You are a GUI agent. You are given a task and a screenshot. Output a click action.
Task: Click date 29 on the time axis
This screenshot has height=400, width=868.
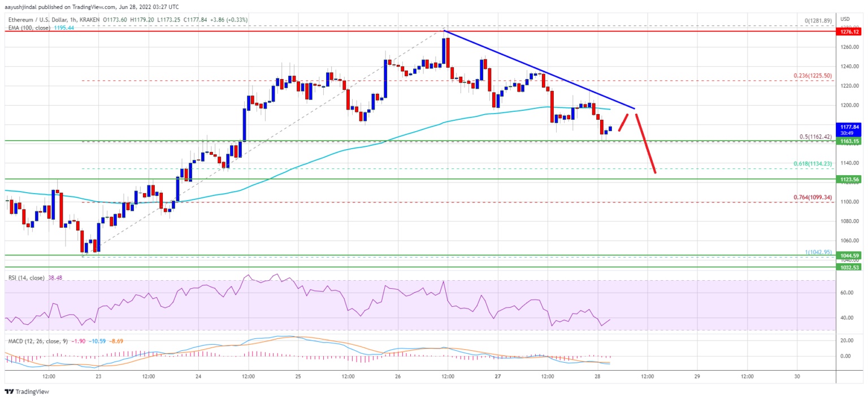697,376
